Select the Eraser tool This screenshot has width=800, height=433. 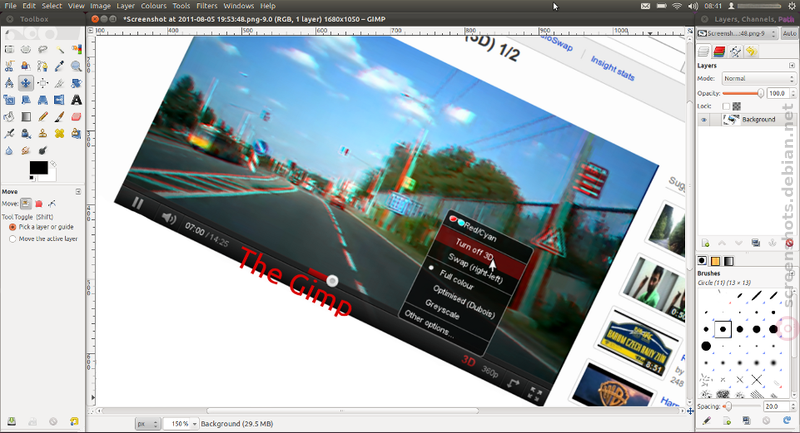coord(76,117)
